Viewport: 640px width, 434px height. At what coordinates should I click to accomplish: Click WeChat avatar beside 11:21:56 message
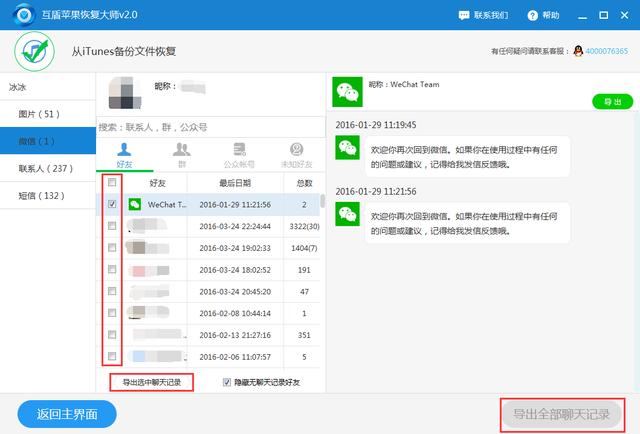coord(347,214)
